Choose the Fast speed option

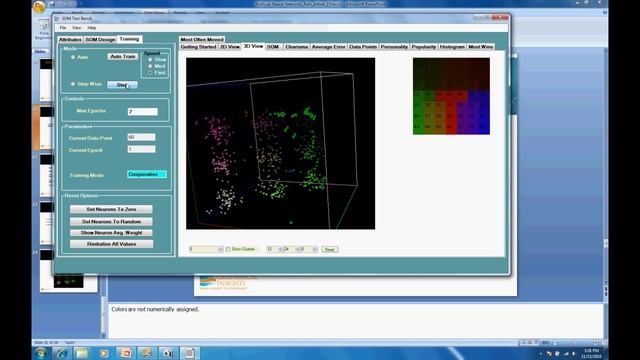(150, 73)
